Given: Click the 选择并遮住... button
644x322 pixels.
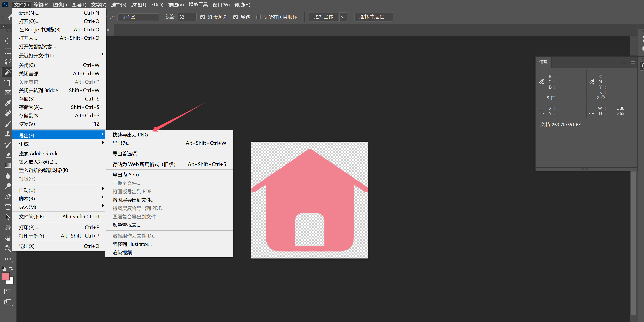Looking at the screenshot, I should [374, 17].
